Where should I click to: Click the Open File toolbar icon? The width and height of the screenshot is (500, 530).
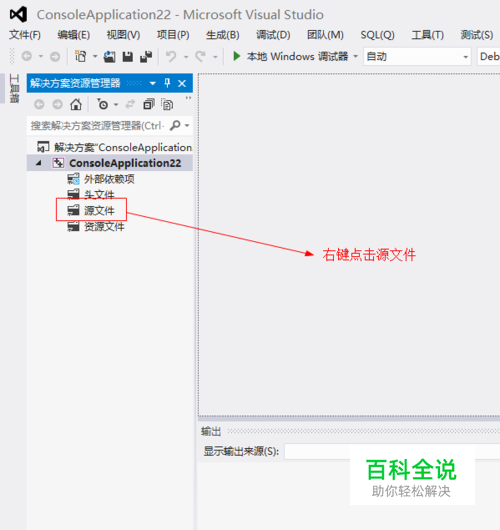point(109,56)
